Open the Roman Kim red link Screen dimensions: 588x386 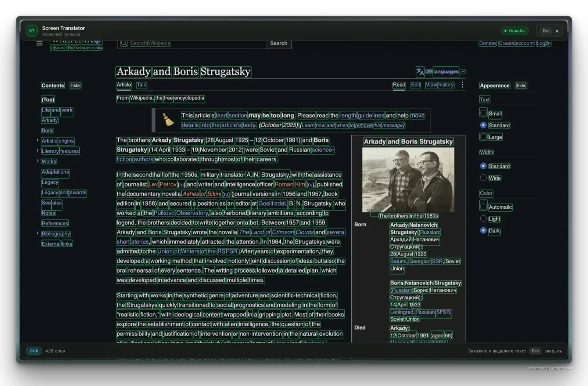290,184
